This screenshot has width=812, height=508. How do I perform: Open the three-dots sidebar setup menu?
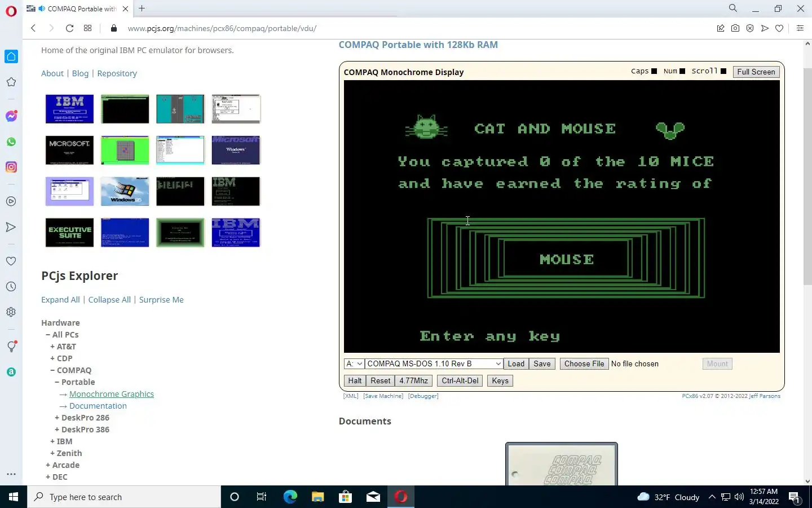(x=11, y=474)
